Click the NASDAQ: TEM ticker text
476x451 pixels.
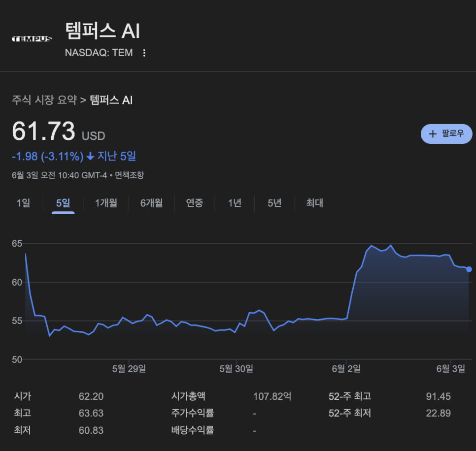(99, 53)
